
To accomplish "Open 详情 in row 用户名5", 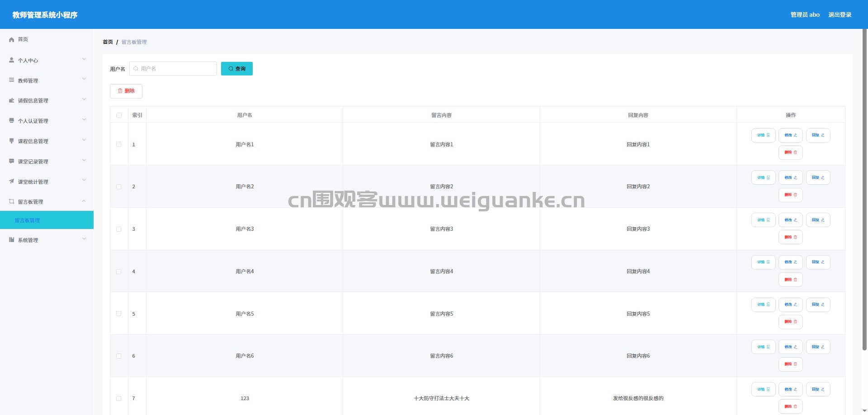I will pyautogui.click(x=763, y=305).
